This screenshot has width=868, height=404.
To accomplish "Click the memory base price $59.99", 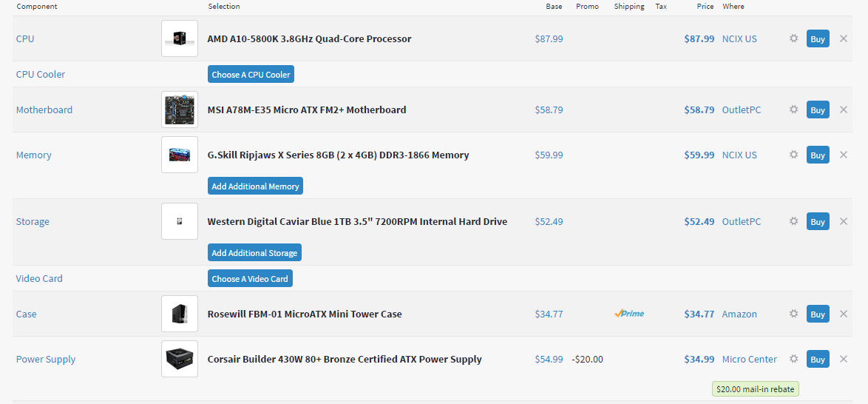I will 549,155.
